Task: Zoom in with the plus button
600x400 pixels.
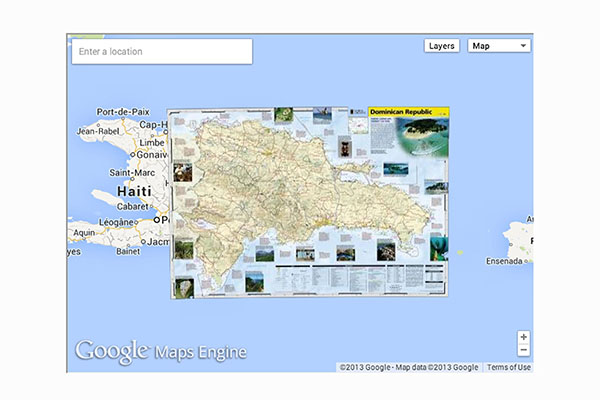Action: [523, 337]
